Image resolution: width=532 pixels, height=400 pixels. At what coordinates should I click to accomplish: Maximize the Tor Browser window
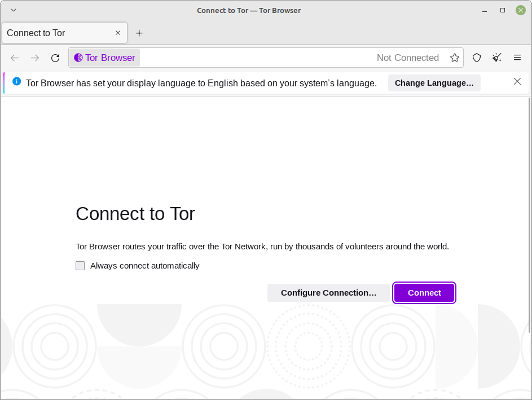click(x=503, y=11)
